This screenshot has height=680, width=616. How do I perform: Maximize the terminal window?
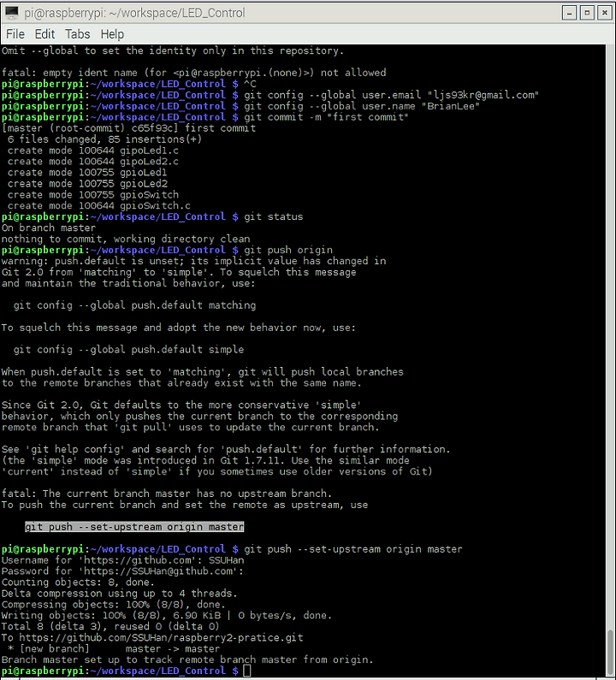tap(587, 13)
